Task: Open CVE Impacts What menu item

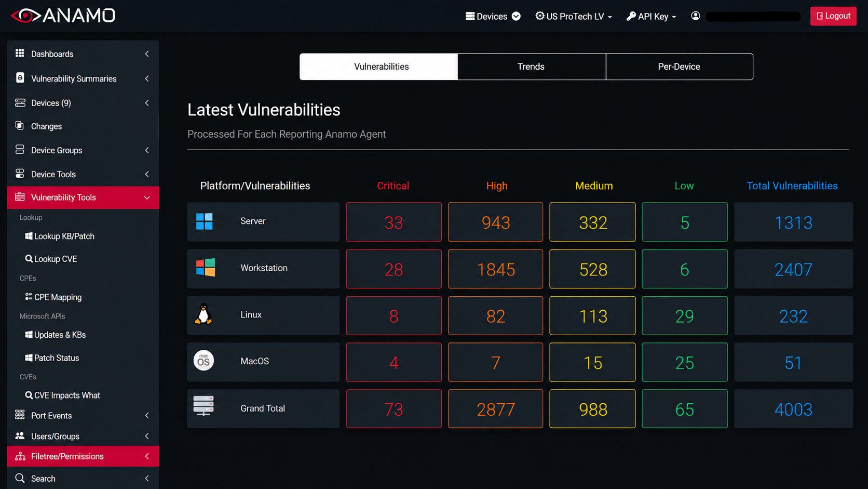Action: point(63,395)
